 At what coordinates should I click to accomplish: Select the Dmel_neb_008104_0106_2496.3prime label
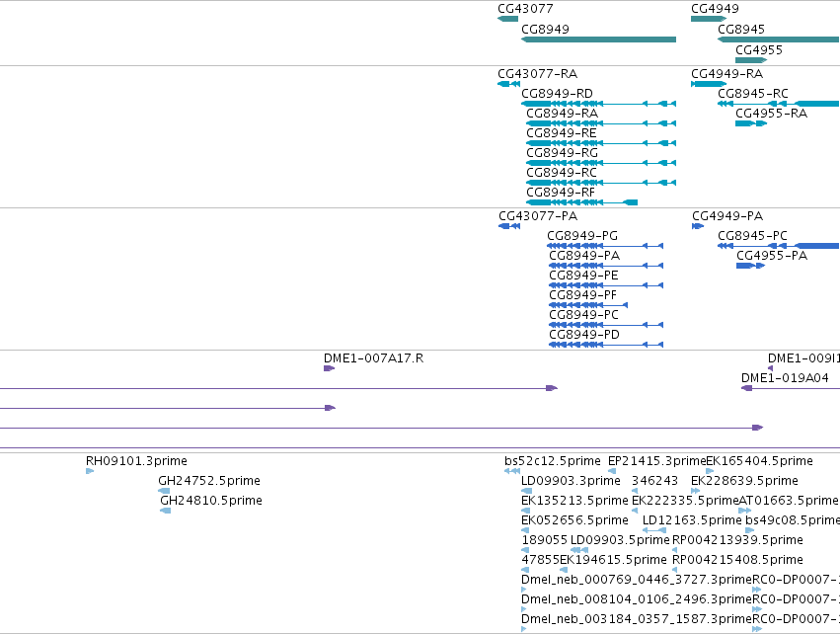637,599
